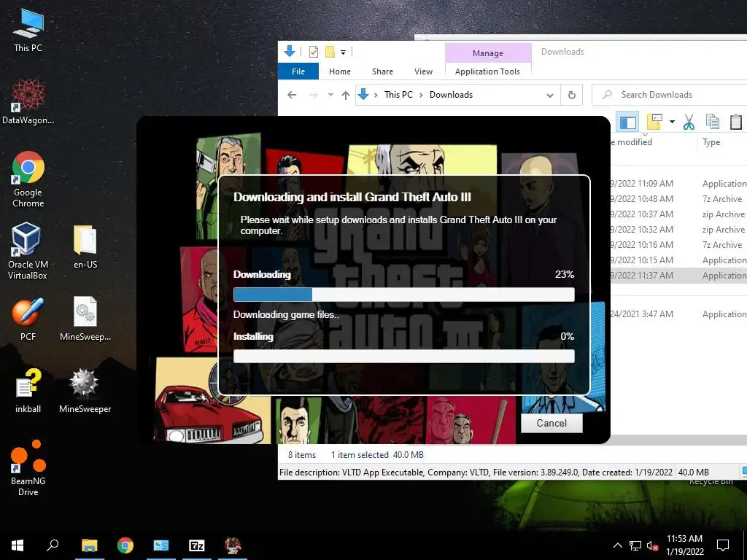Go forward in File Explorer
747x560 pixels.
pyautogui.click(x=313, y=95)
